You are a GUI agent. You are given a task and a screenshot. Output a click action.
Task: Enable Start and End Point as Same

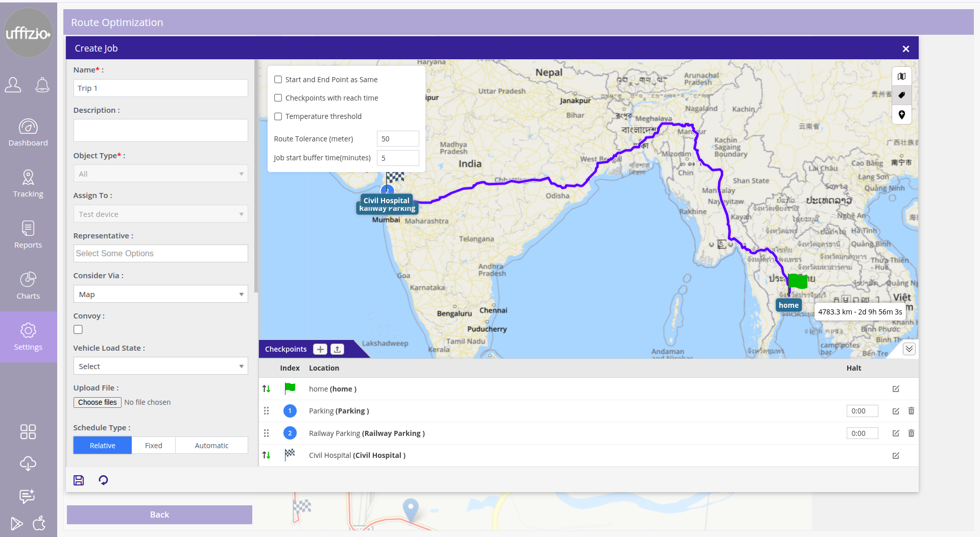(278, 80)
